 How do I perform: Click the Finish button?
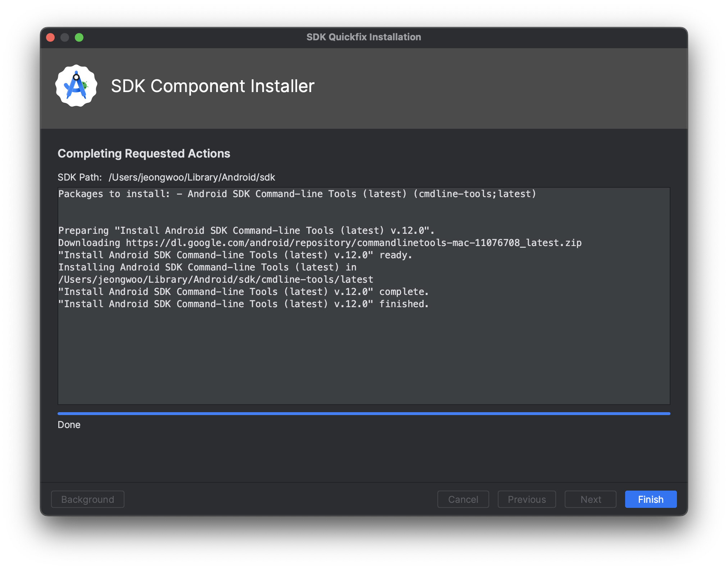650,499
